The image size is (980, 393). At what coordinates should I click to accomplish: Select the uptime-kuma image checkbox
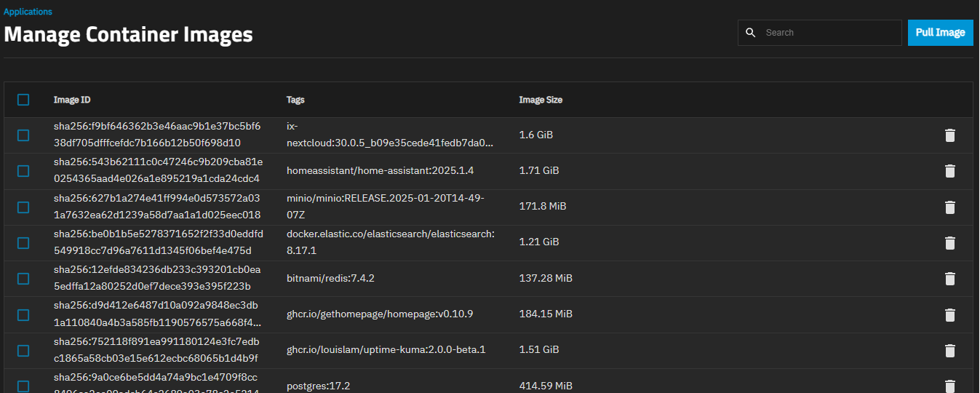[x=23, y=351]
